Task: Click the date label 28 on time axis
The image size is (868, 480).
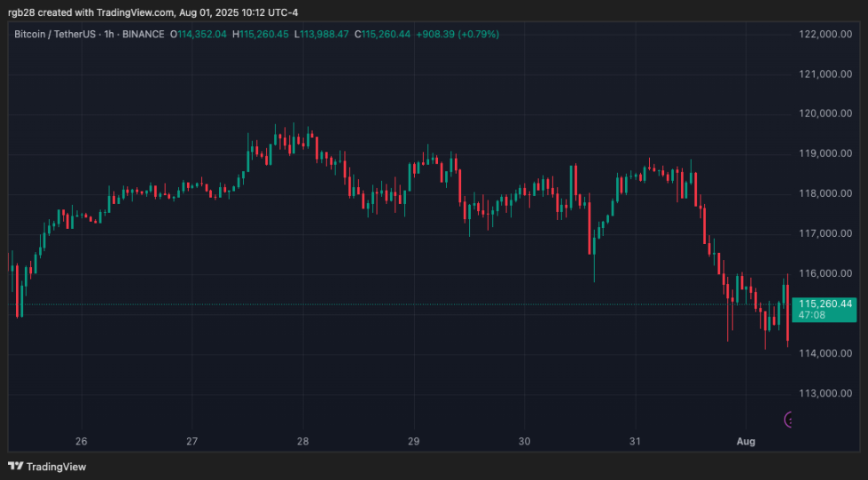Action: 303,441
